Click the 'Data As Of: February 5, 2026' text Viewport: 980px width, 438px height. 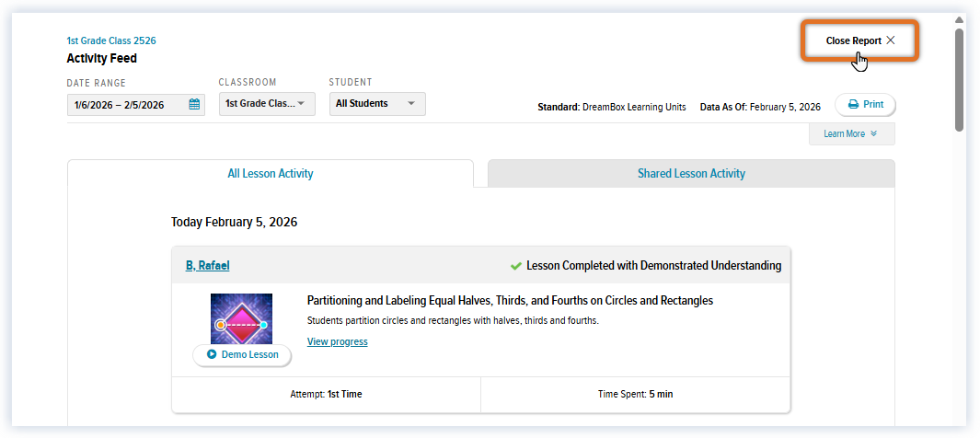pyautogui.click(x=760, y=107)
